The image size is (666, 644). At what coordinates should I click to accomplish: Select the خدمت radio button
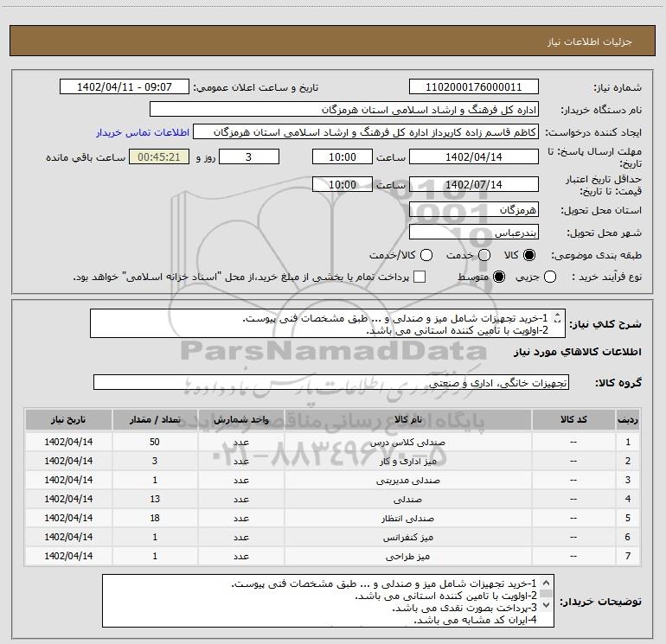(x=484, y=255)
